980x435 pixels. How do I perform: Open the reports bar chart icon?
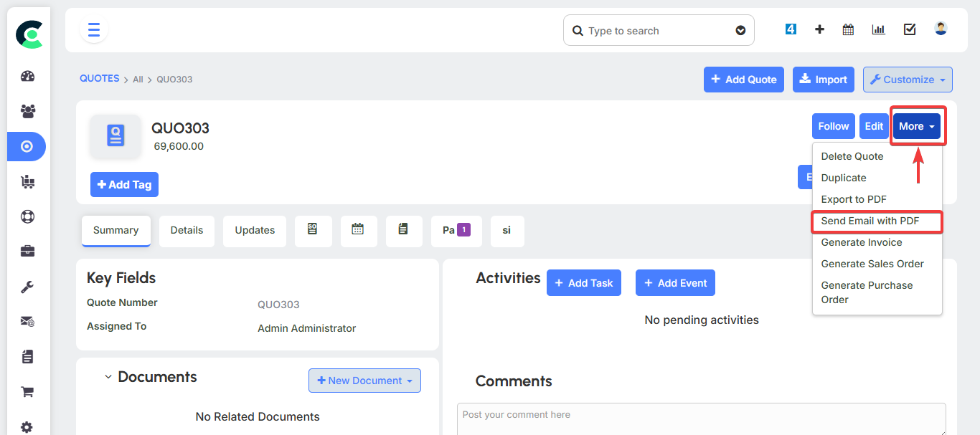878,29
